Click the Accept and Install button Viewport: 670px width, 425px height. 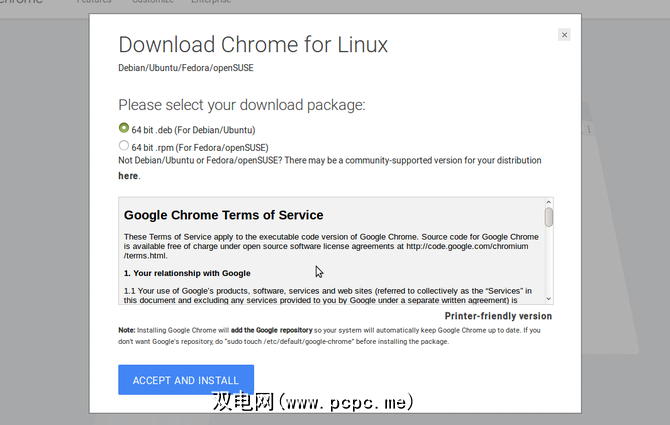(186, 380)
